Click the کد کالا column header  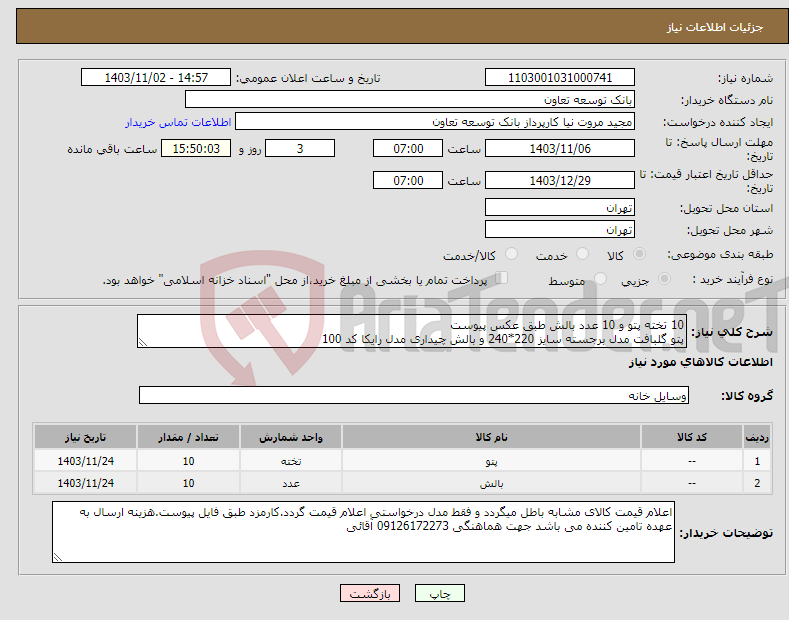pyautogui.click(x=692, y=437)
